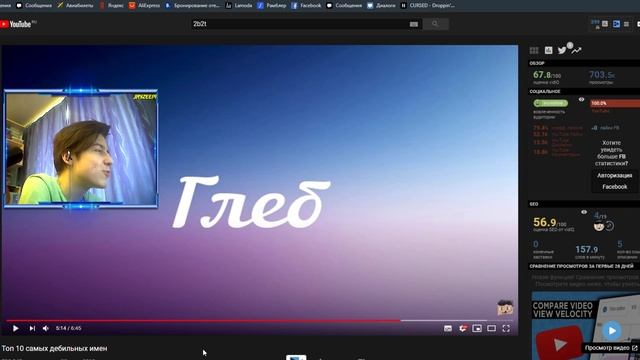The image size is (640, 360).
Task: Open the player settings gear icon
Action: (462, 328)
